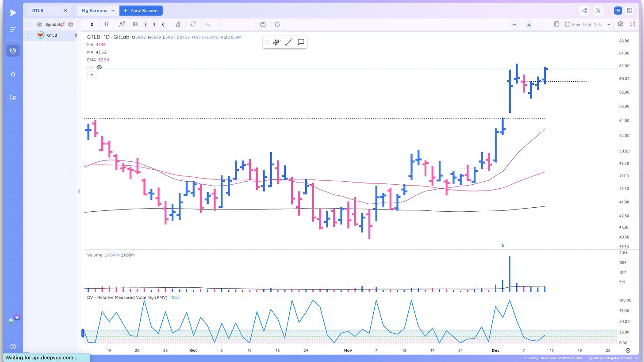Viewport: 644px width, 362px height.
Task: Collapse the indicator legend chevron
Action: coord(91,75)
